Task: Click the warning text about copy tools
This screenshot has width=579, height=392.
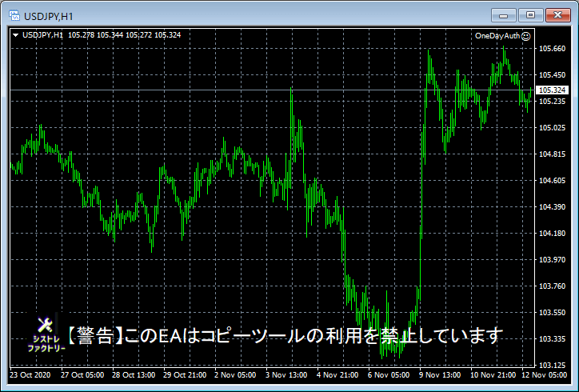Action: 285,335
